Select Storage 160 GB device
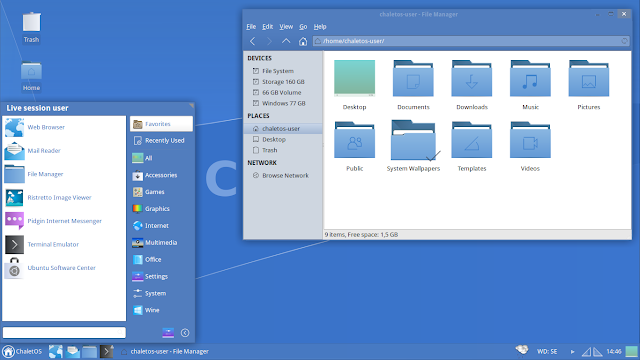This screenshot has height=360, width=640. coord(283,82)
